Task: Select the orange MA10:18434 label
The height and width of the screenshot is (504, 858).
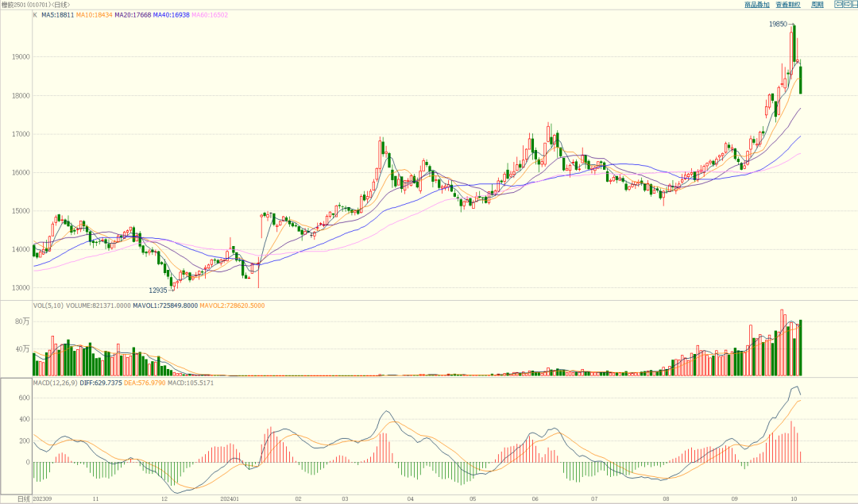Action: (x=95, y=15)
